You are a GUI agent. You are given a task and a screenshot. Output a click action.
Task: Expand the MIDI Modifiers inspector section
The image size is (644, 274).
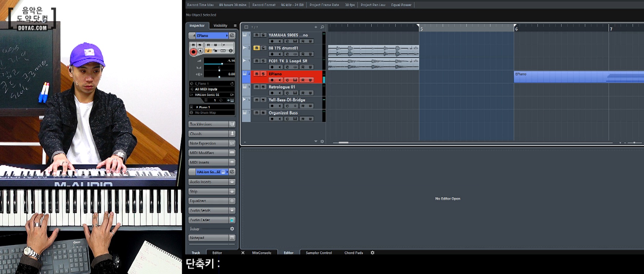pos(212,153)
